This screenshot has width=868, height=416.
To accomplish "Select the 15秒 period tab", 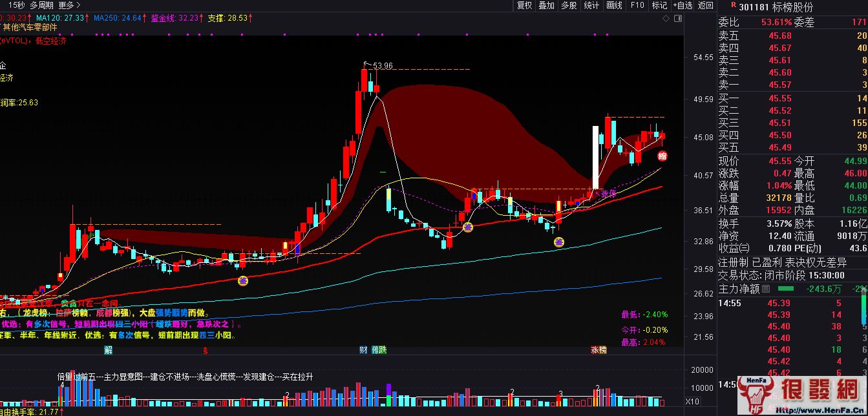I will (x=17, y=5).
